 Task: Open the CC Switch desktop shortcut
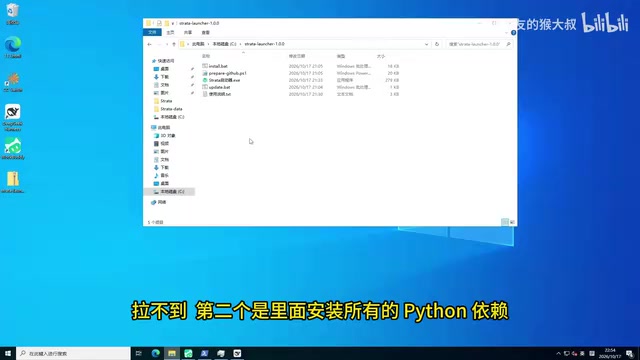[13, 82]
